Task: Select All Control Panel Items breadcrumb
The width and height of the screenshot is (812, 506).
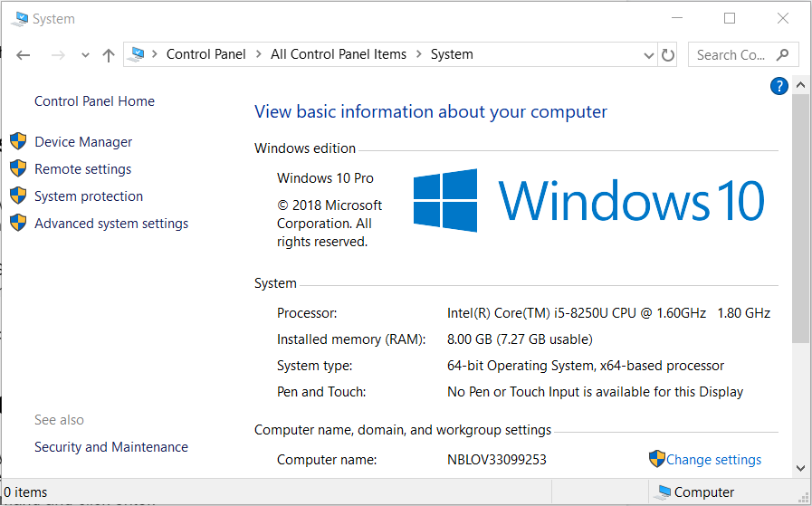Action: click(x=338, y=54)
